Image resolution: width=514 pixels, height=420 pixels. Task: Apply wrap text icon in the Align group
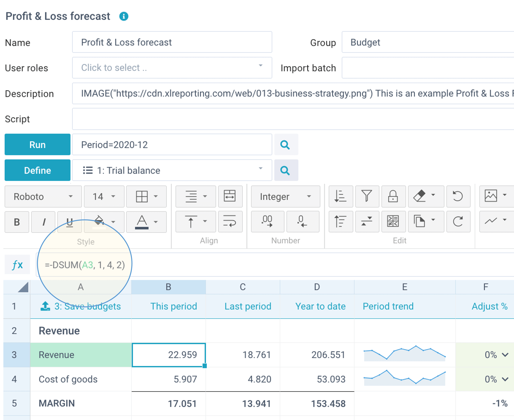230,222
